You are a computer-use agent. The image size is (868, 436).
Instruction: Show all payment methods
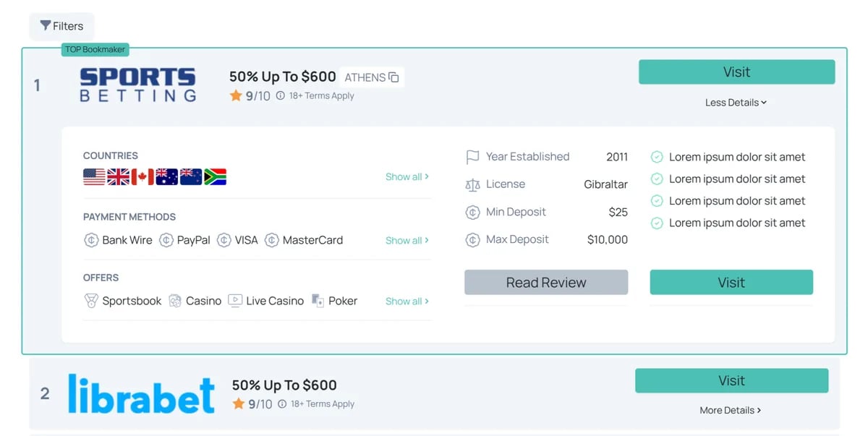[407, 240]
